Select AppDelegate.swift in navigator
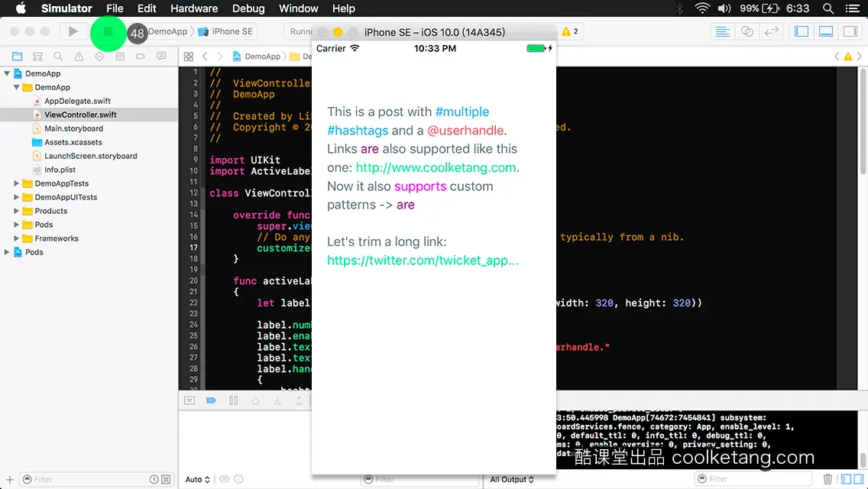Viewport: 868px width, 489px height. pyautogui.click(x=77, y=101)
